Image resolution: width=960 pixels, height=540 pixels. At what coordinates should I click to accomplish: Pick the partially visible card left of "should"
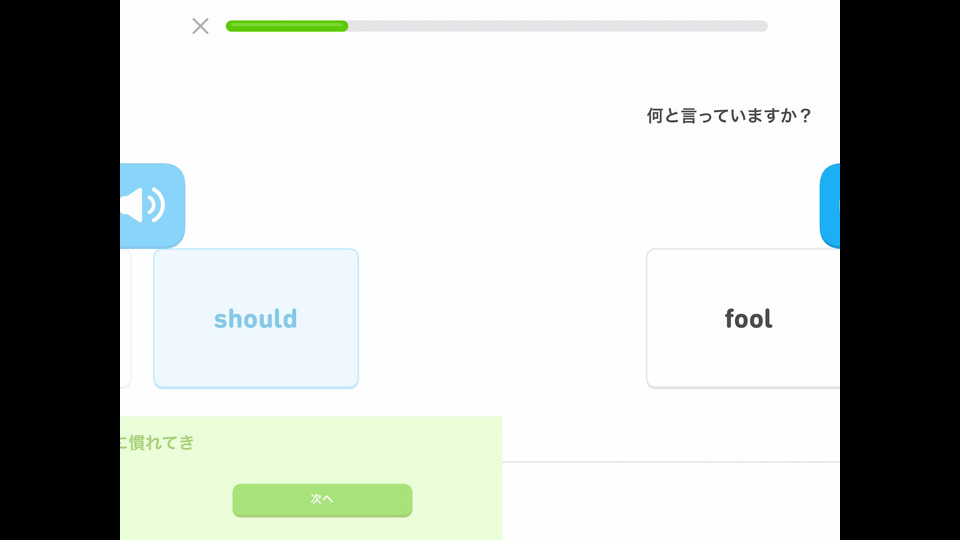tap(125, 318)
